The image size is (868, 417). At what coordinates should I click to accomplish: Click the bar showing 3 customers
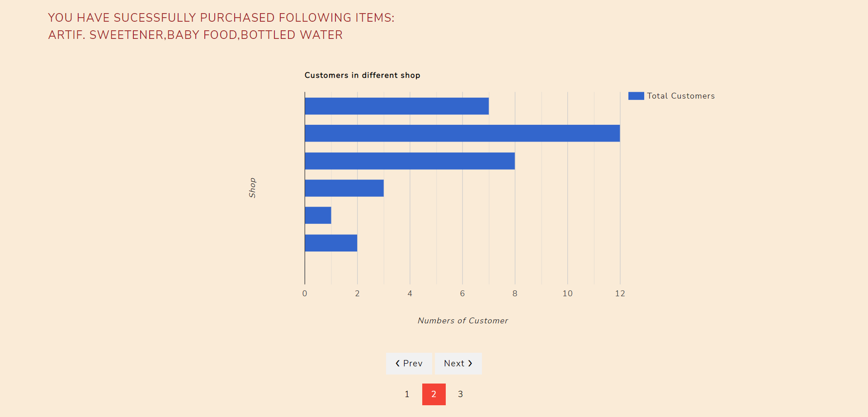coord(344,187)
